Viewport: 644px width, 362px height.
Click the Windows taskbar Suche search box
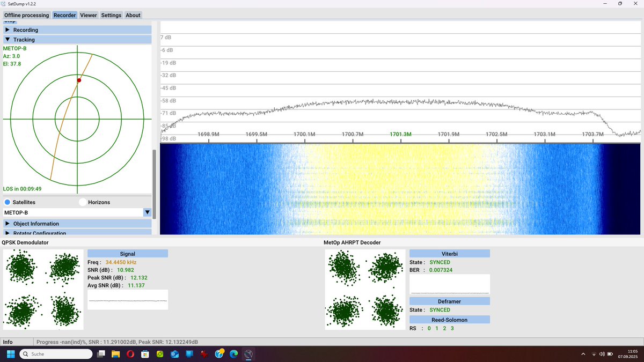tap(56, 354)
